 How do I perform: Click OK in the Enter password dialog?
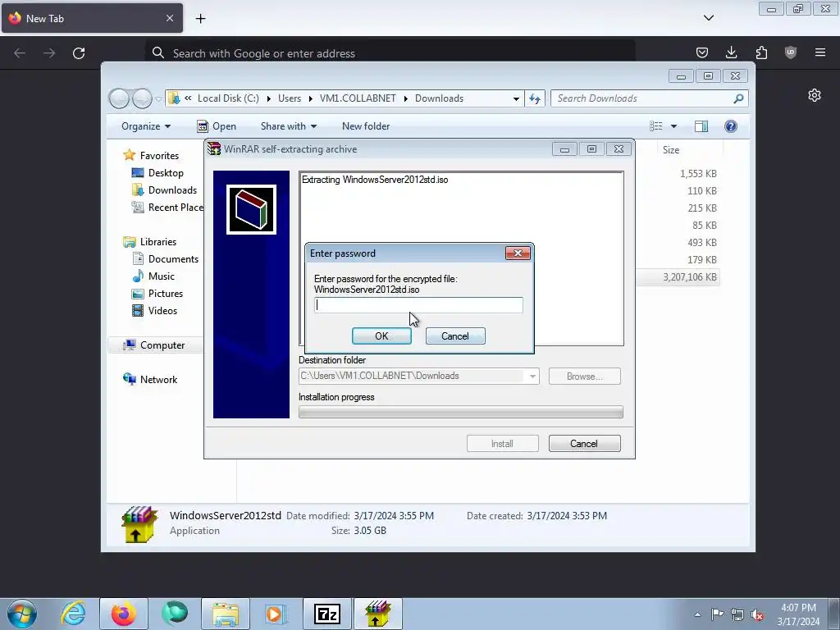[381, 336]
